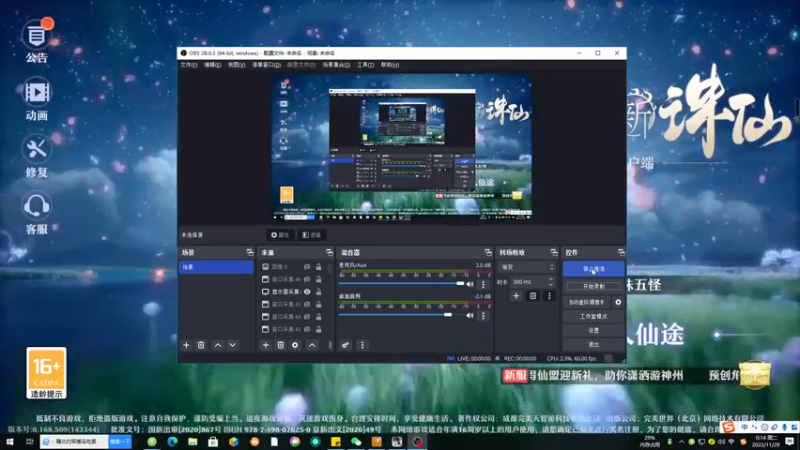Toggle lock on 显示器采集 source
Viewport: 800px width, 450px height.
(318, 292)
